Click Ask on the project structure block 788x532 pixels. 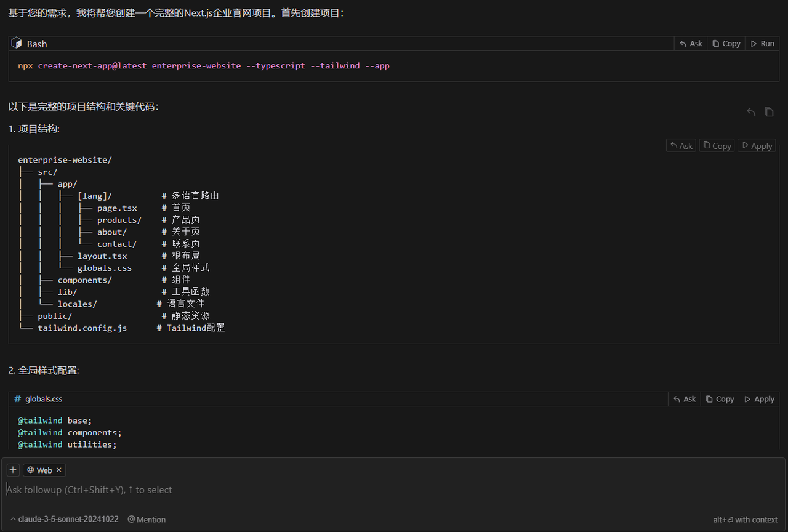coord(681,146)
